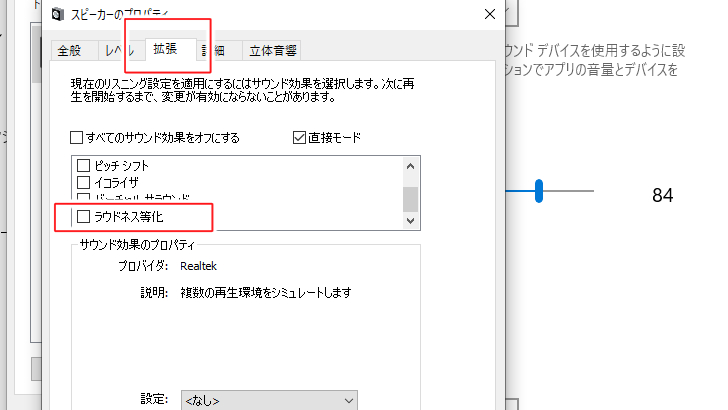This screenshot has width=728, height=410.
Task: Click the speaker icon in dialog title bar
Action: click(58, 14)
